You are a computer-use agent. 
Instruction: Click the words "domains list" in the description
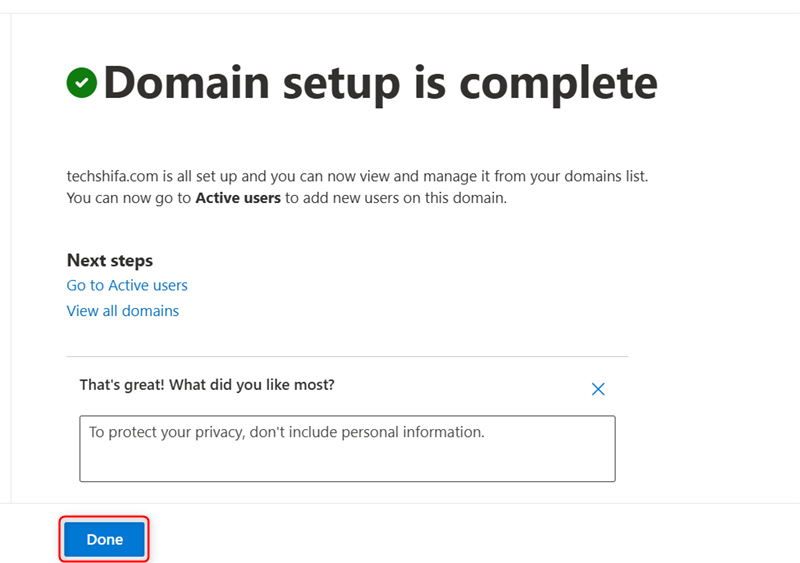[x=600, y=176]
